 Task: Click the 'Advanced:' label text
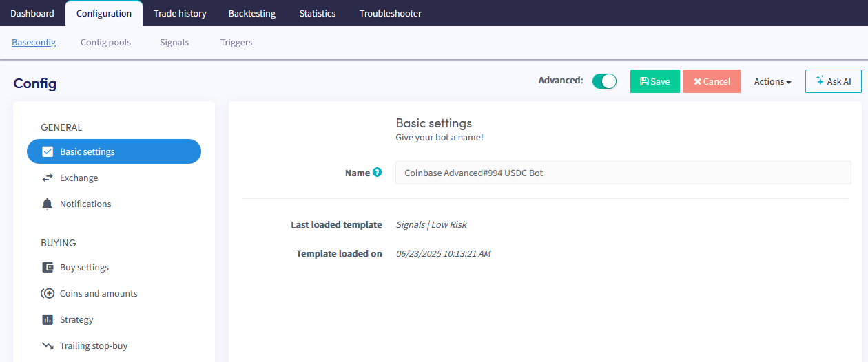(x=561, y=80)
